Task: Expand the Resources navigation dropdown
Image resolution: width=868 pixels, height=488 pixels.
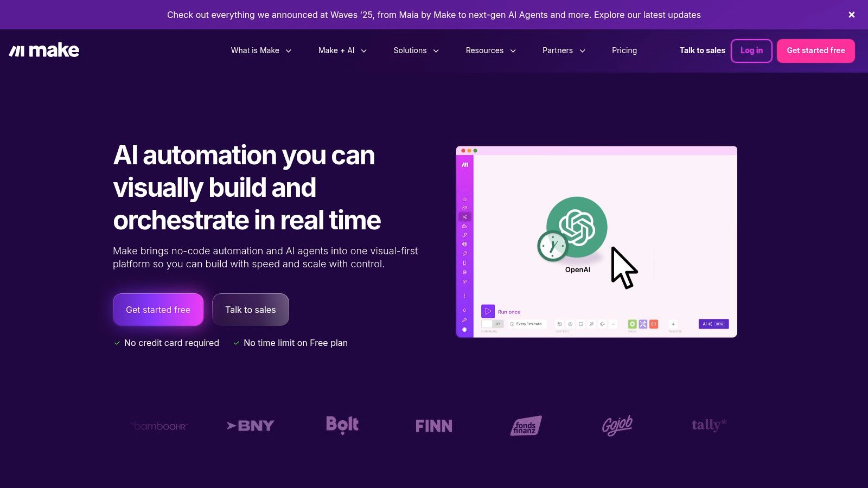Action: pos(490,50)
